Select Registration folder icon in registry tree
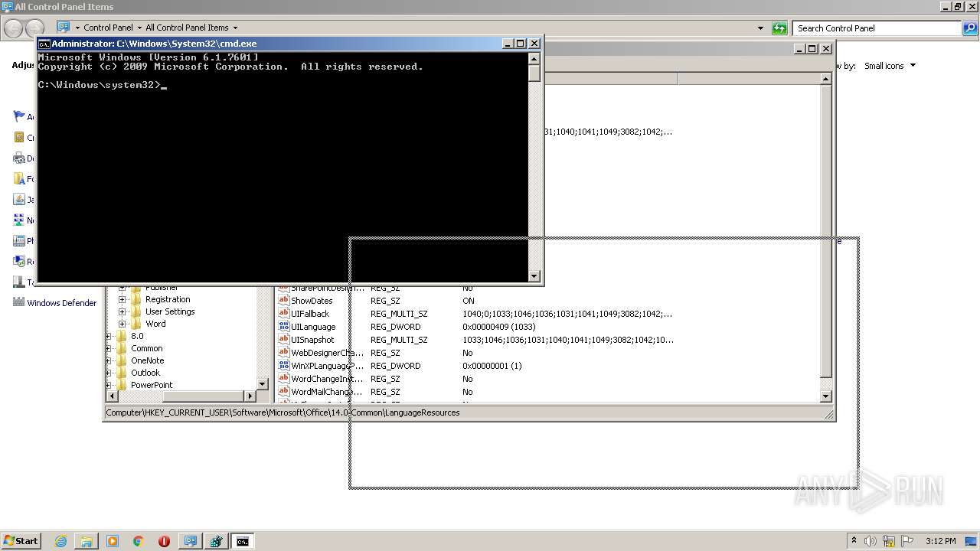 (x=136, y=299)
